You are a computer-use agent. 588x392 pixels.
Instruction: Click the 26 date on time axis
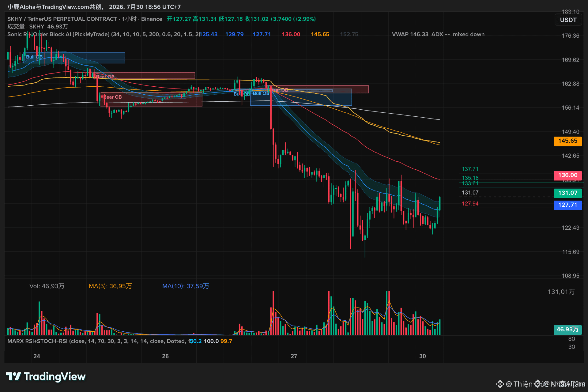165,356
